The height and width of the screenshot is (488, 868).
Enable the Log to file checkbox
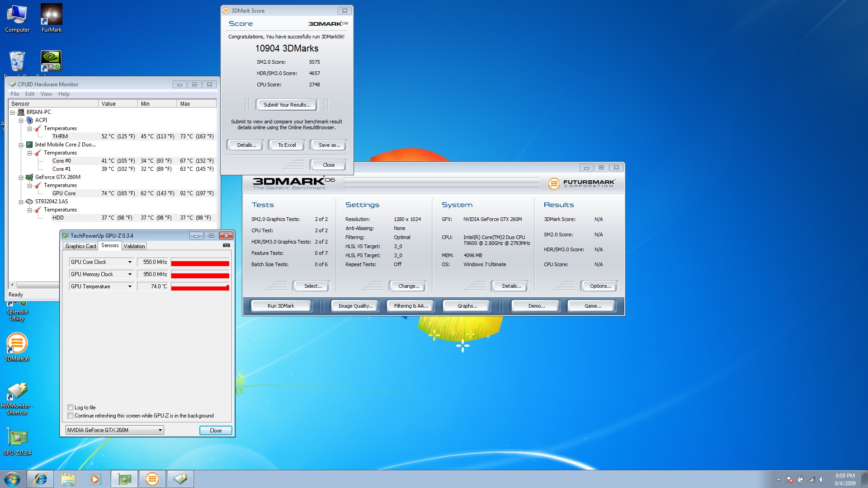pos(70,408)
